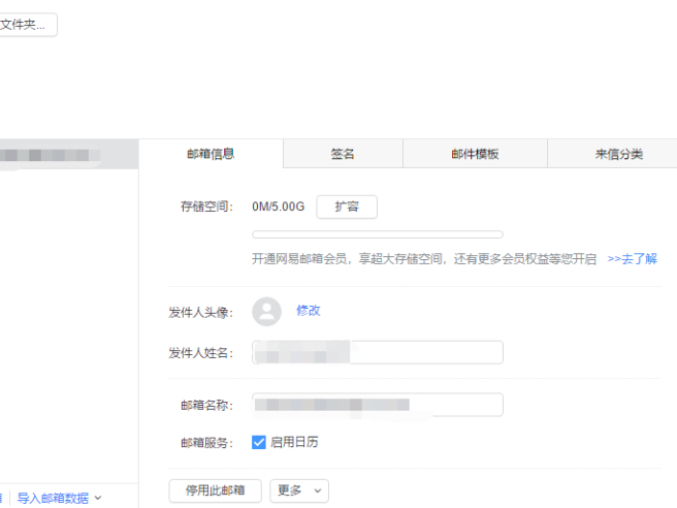The height and width of the screenshot is (508, 677).
Task: Toggle the 启用日历 checkbox
Action: click(259, 442)
